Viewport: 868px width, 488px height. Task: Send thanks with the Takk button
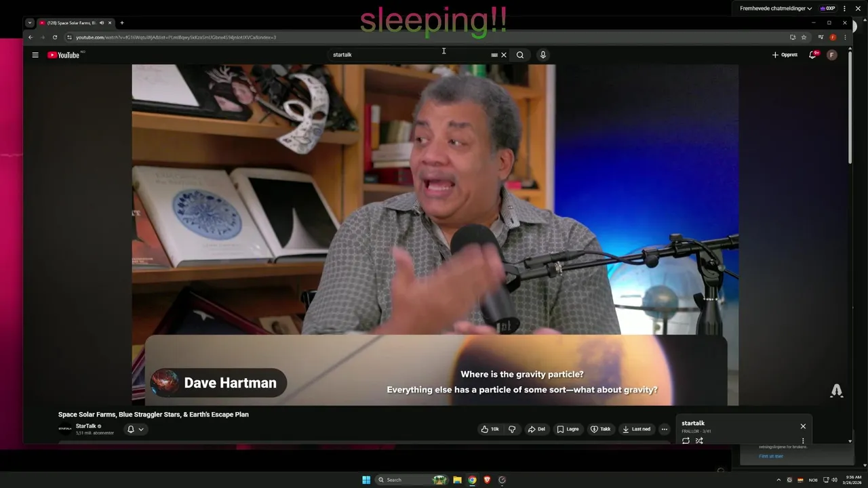tap(600, 429)
